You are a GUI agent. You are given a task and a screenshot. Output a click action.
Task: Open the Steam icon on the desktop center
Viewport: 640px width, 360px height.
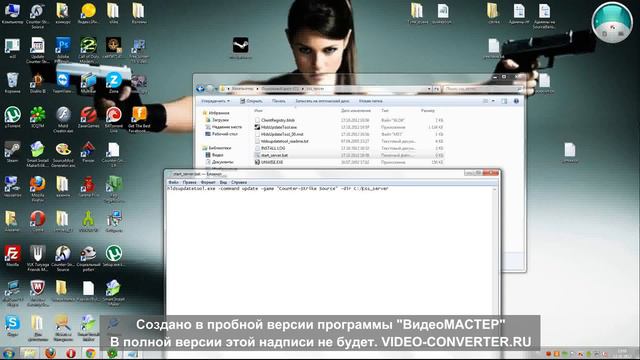[240, 47]
